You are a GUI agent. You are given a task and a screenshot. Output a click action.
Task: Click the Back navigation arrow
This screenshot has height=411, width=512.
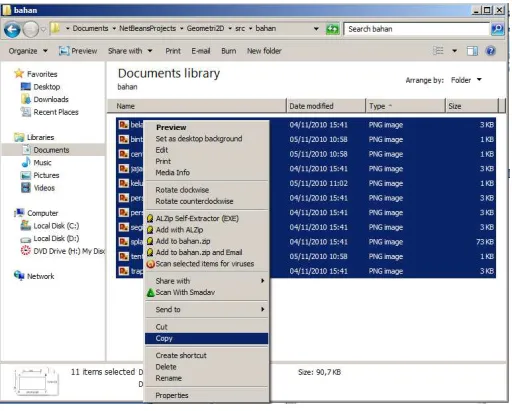[12, 30]
